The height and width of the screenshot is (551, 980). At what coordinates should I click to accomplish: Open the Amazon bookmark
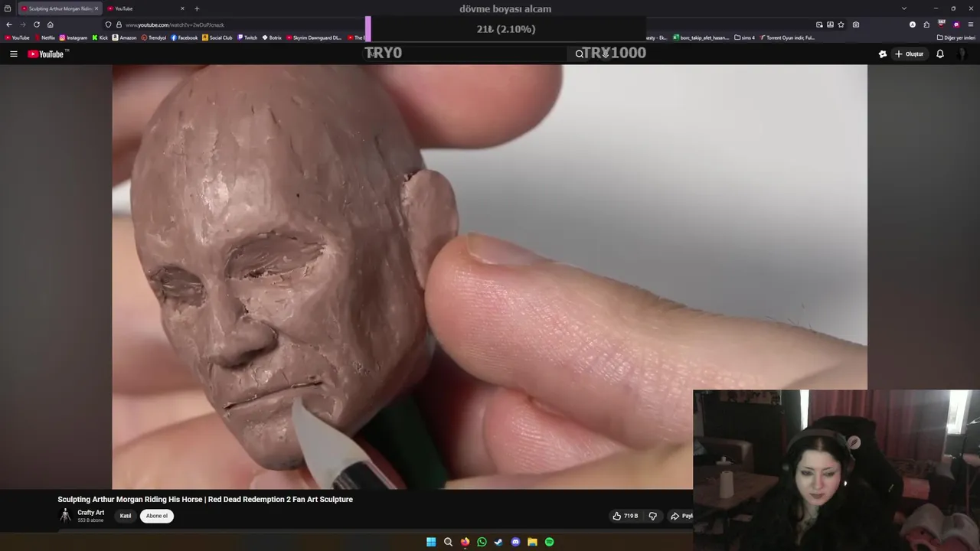click(124, 37)
